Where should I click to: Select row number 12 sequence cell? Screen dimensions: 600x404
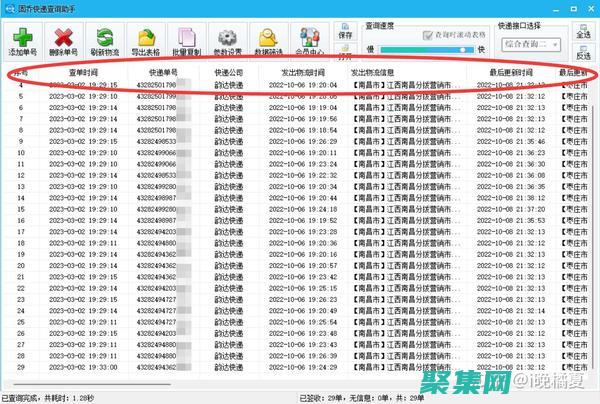click(21, 175)
